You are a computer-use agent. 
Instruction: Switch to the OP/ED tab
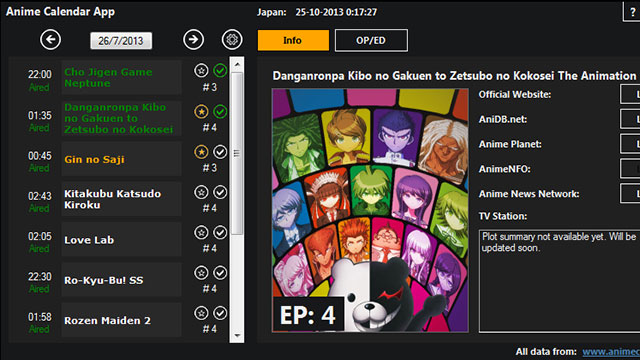pyautogui.click(x=371, y=40)
